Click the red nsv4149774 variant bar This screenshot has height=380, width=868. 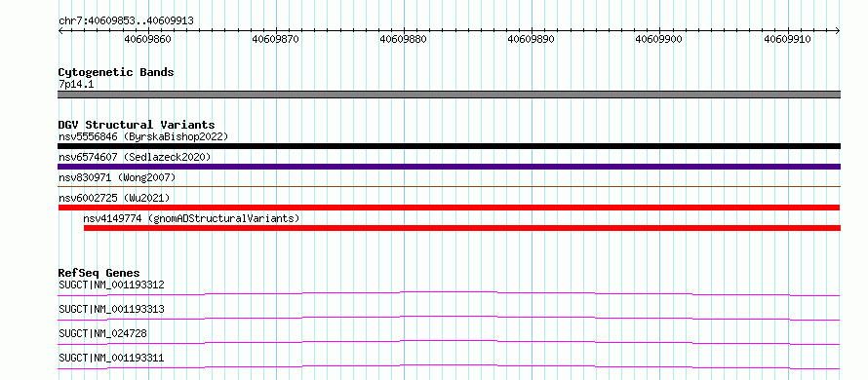point(462,228)
